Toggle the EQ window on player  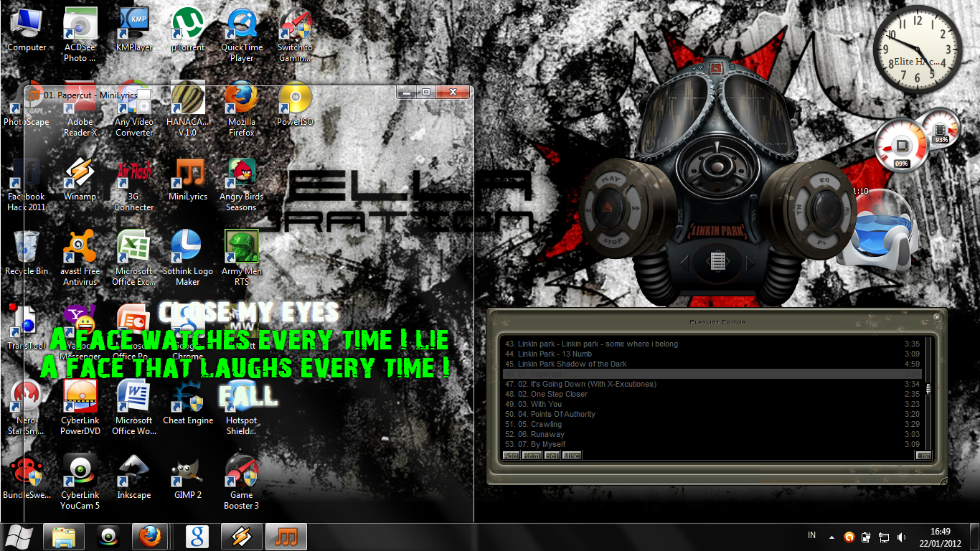pyautogui.click(x=824, y=179)
